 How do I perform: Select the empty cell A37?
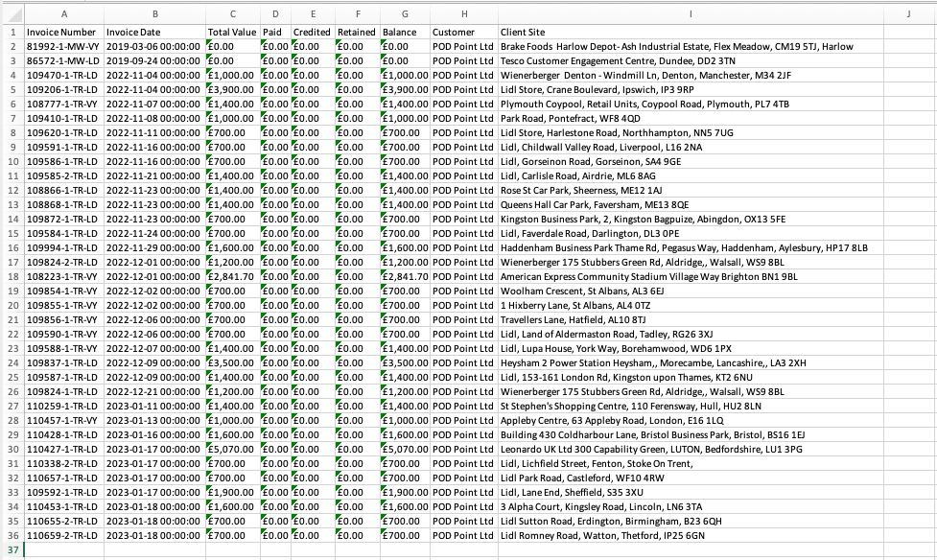[x=63, y=549]
